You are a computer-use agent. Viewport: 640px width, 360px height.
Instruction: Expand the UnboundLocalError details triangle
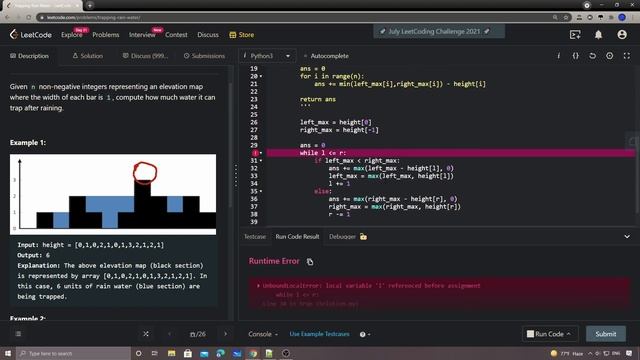click(258, 285)
